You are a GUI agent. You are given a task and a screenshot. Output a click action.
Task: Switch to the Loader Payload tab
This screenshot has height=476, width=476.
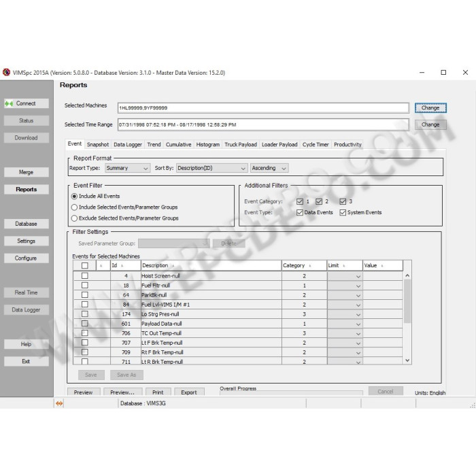[279, 145]
